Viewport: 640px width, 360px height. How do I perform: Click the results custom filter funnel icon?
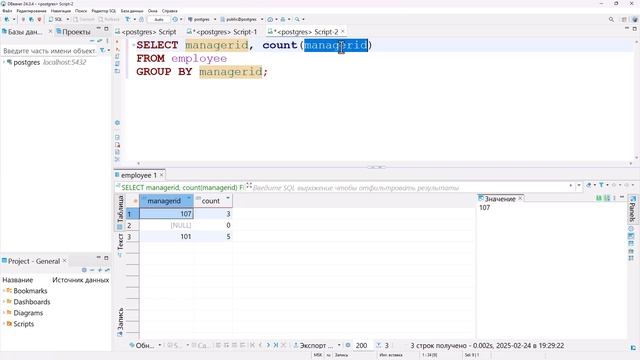601,185
